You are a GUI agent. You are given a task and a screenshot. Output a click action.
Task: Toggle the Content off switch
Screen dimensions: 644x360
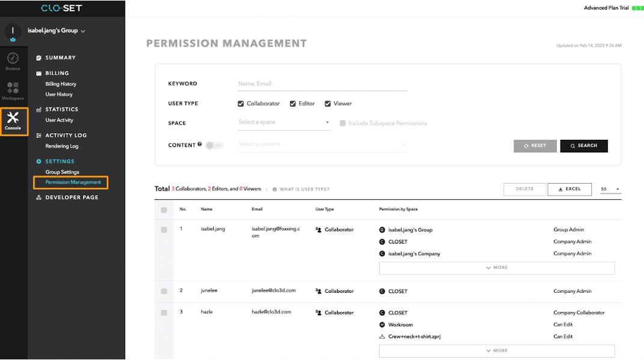click(x=213, y=146)
